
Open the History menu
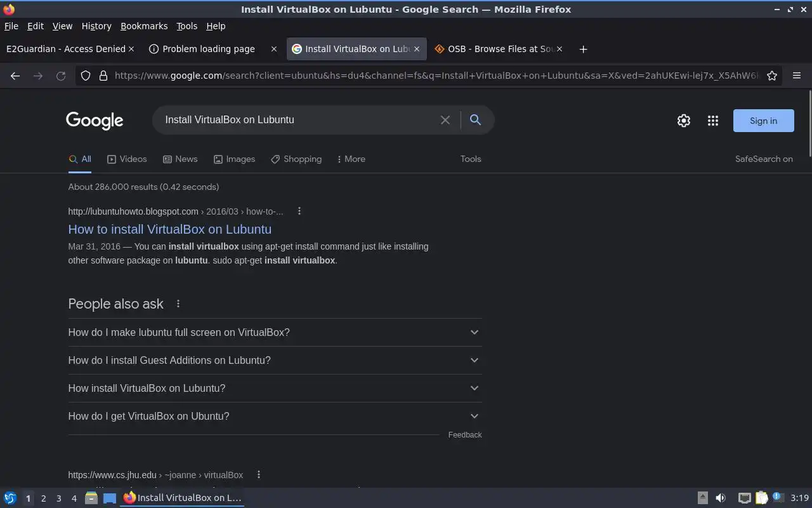[x=96, y=26]
